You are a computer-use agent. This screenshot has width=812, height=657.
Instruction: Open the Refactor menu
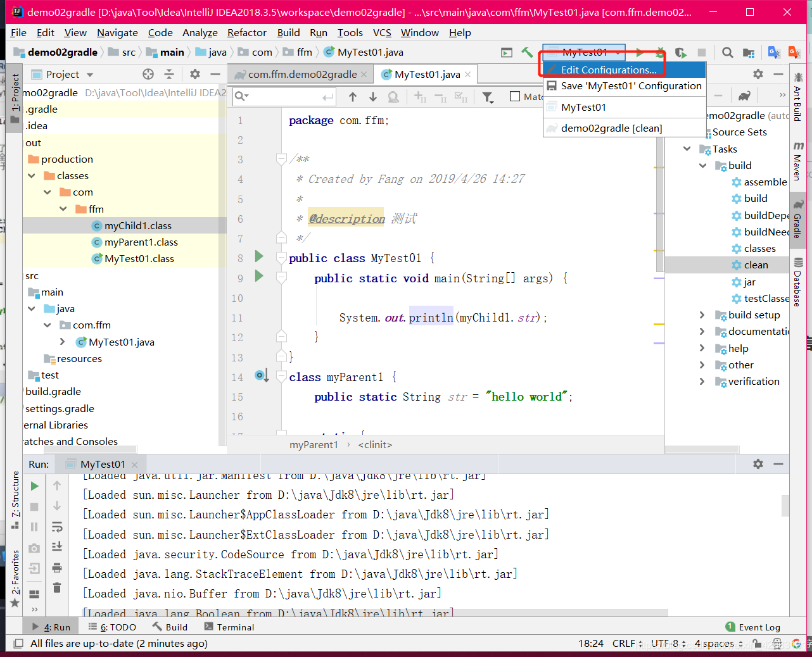coord(246,32)
